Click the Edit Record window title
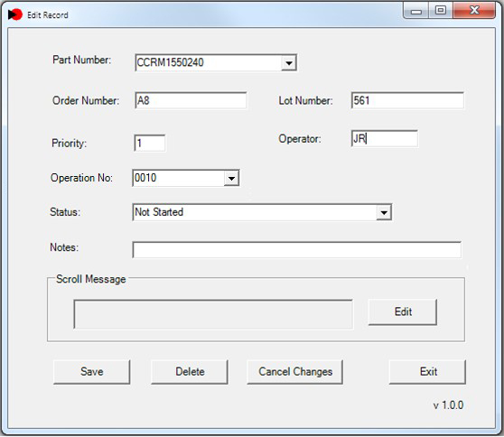 tap(48, 15)
